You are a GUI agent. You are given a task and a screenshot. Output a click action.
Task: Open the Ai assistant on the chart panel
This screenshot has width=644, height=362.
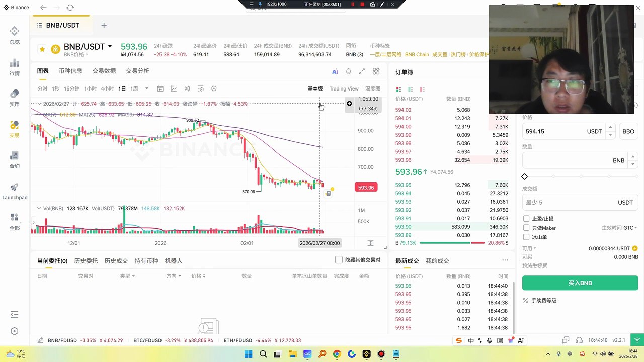(x=335, y=71)
